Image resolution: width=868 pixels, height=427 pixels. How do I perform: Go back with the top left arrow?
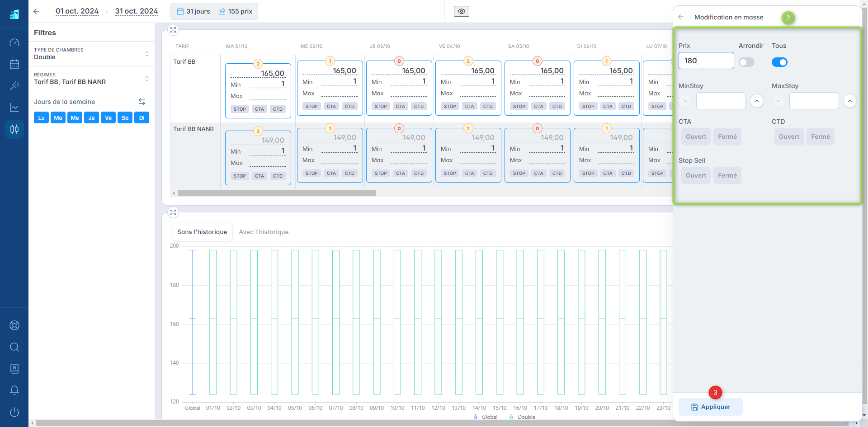36,11
